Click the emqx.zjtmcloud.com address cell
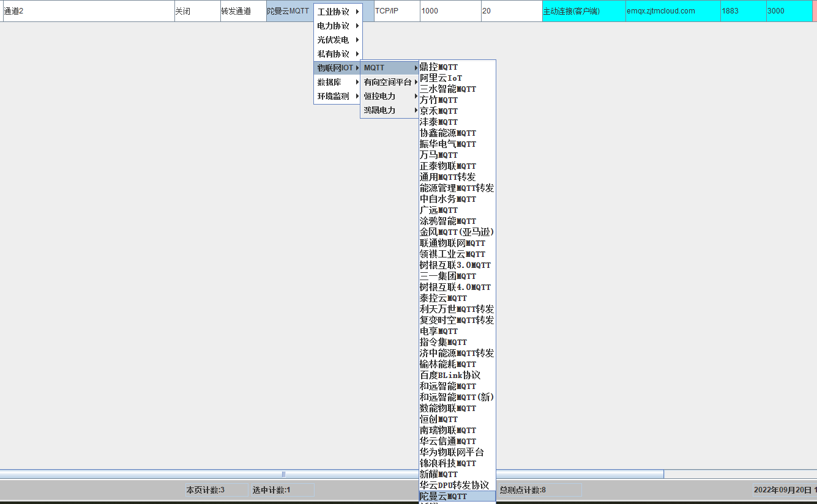 [x=673, y=11]
